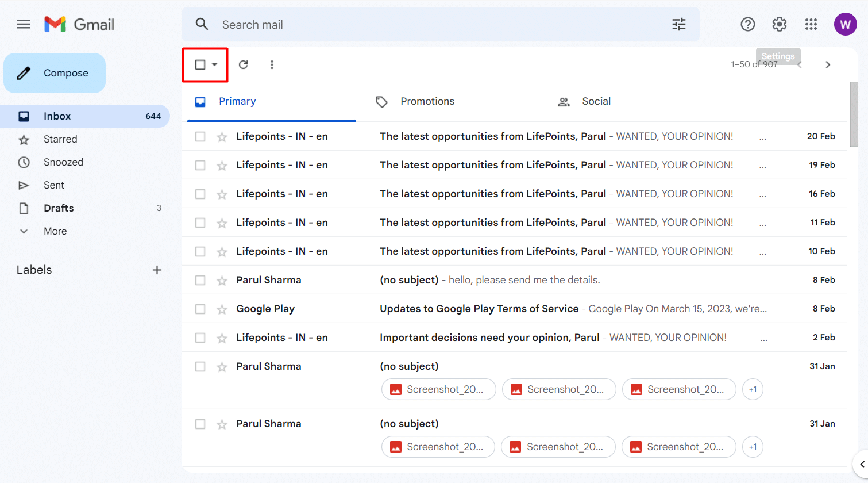The image size is (868, 483).
Task: Click the search magnifier icon
Action: coord(202,24)
